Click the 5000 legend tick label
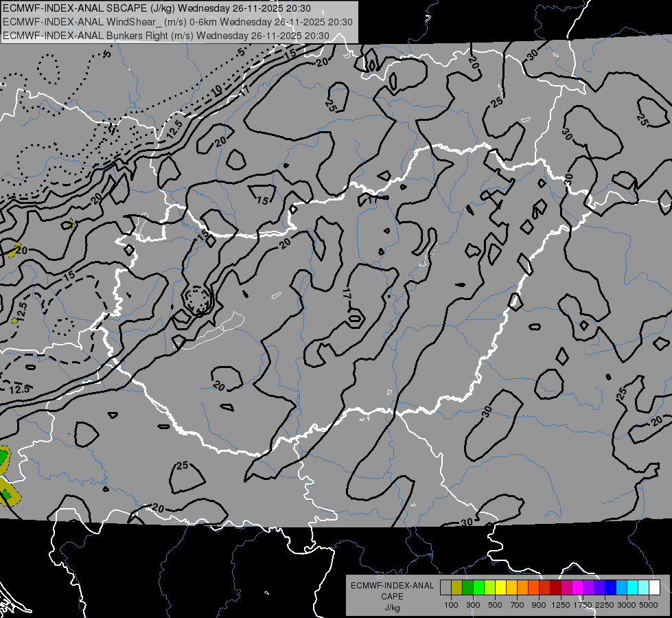 (x=649, y=605)
